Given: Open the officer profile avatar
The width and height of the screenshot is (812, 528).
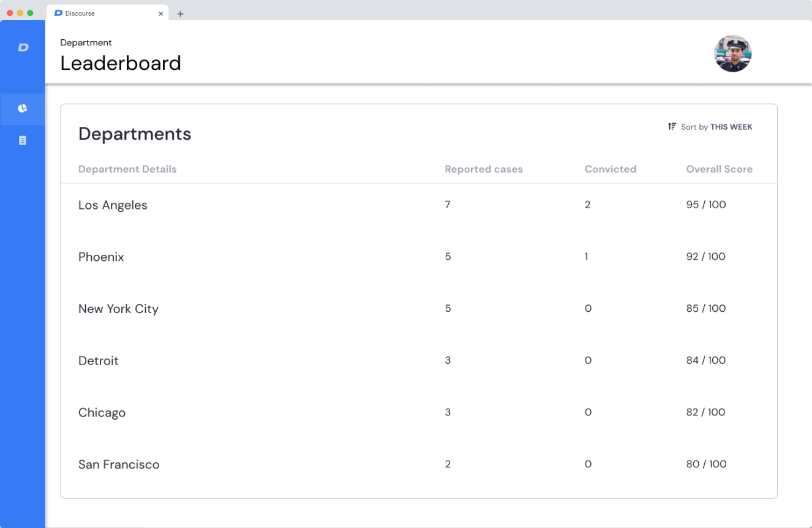Looking at the screenshot, I should point(733,54).
